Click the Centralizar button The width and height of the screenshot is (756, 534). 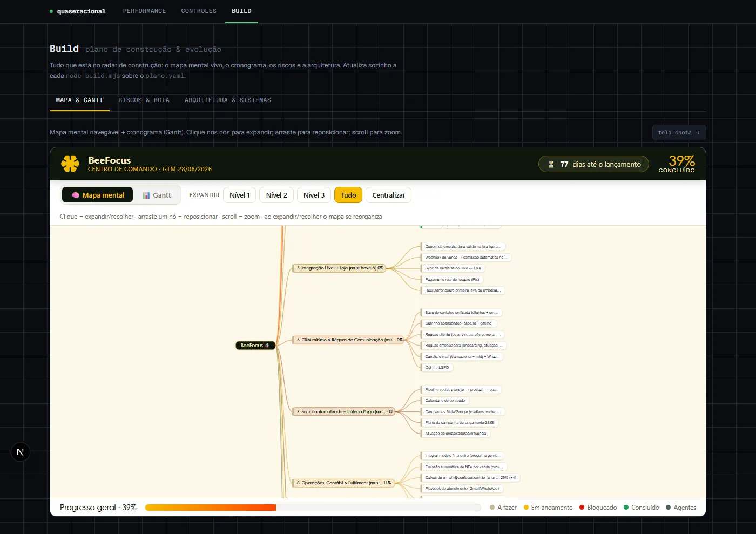tap(388, 195)
